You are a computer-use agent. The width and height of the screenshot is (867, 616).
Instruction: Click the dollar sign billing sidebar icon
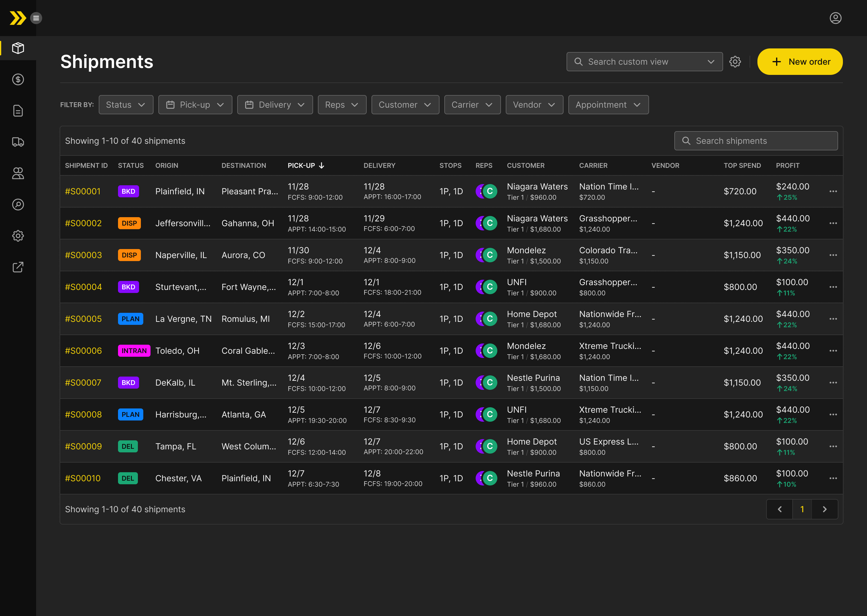click(18, 80)
